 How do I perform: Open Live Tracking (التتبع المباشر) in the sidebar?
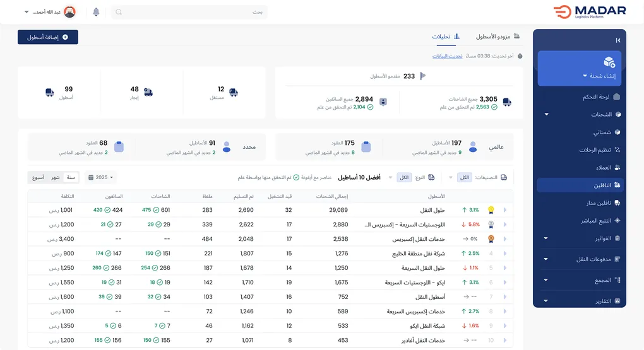[x=596, y=221]
